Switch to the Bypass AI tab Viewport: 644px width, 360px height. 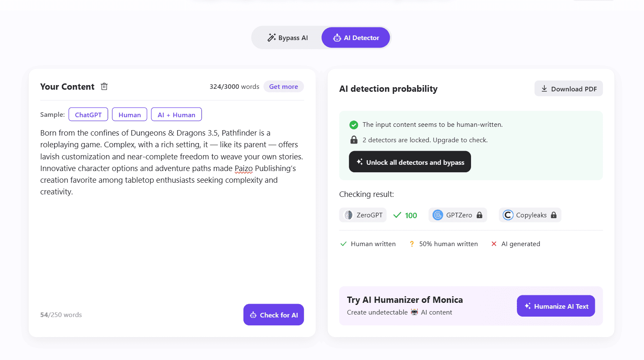[288, 38]
